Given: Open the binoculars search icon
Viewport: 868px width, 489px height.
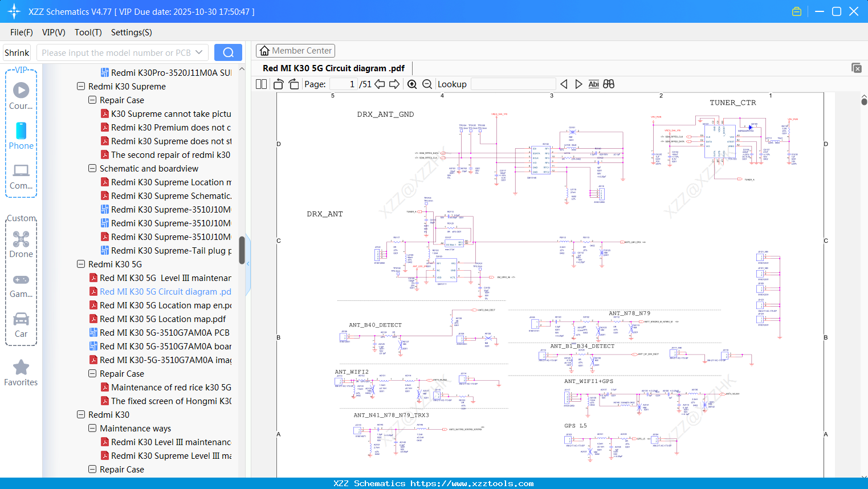Looking at the screenshot, I should [x=608, y=84].
